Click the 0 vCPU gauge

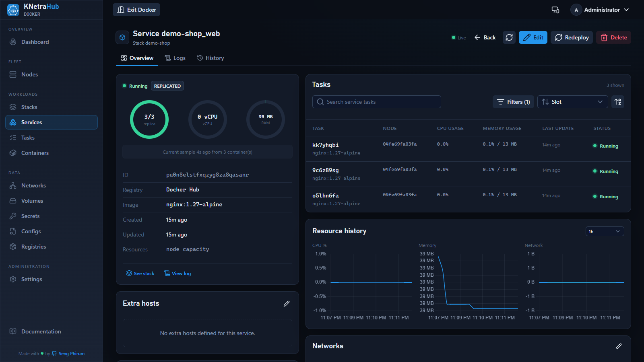pos(207,119)
